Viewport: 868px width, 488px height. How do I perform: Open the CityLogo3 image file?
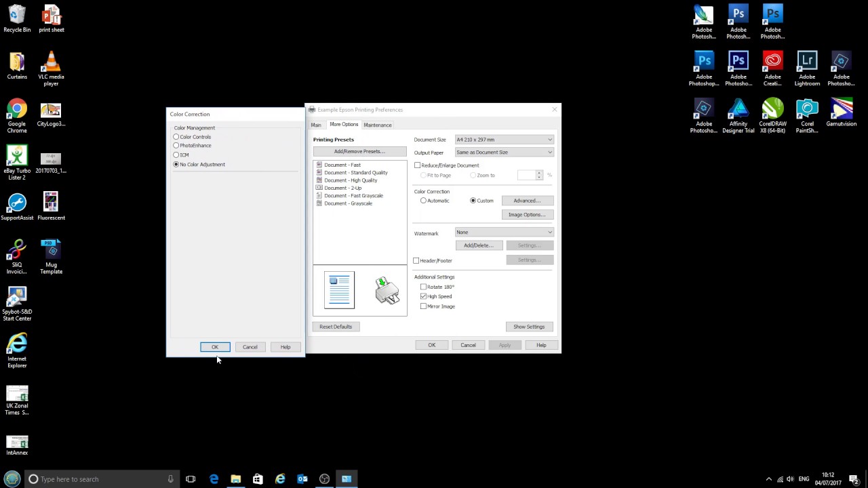51,113
